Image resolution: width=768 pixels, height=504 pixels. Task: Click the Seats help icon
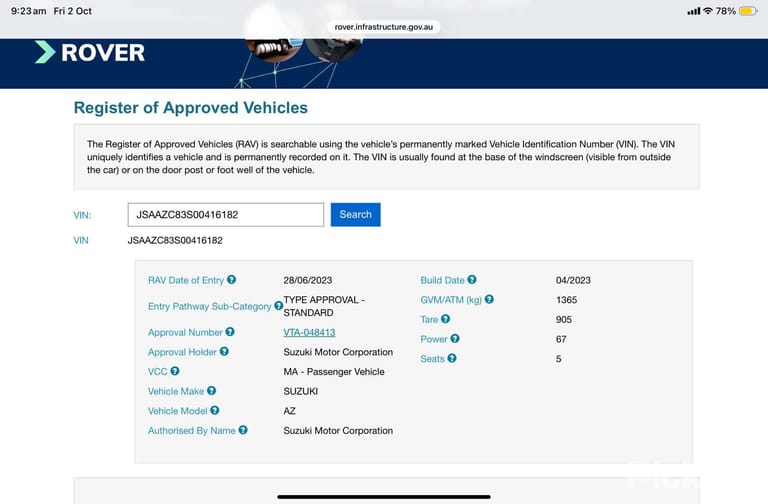[452, 358]
